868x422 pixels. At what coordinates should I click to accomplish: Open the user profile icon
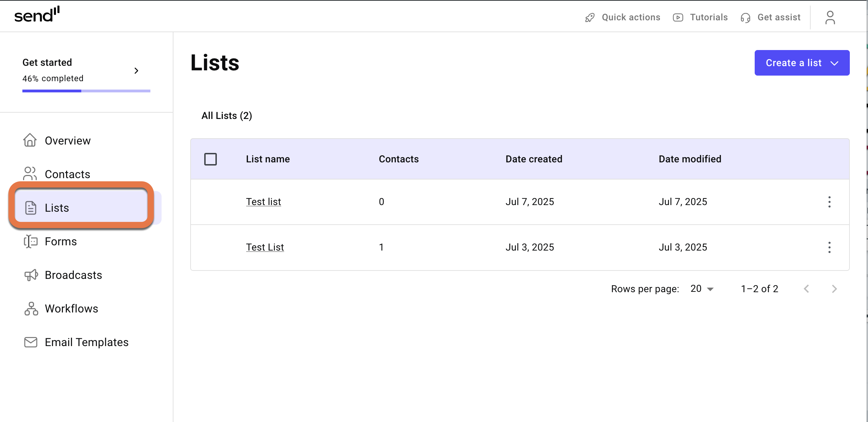click(x=830, y=17)
